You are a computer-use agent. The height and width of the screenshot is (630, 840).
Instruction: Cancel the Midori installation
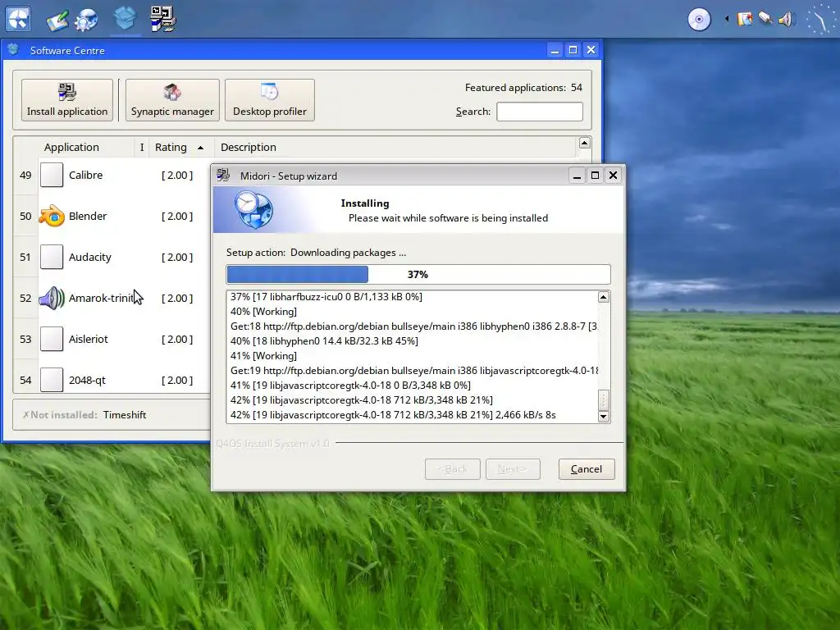587,469
